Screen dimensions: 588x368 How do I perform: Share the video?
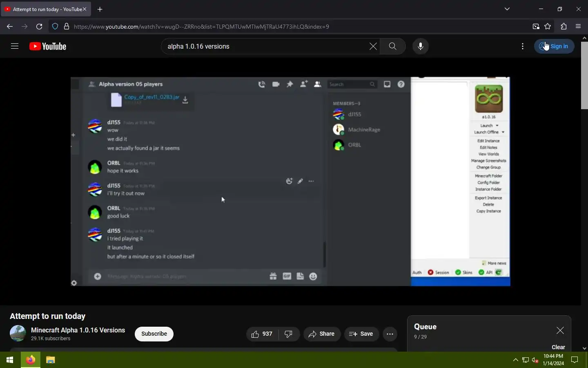322,334
